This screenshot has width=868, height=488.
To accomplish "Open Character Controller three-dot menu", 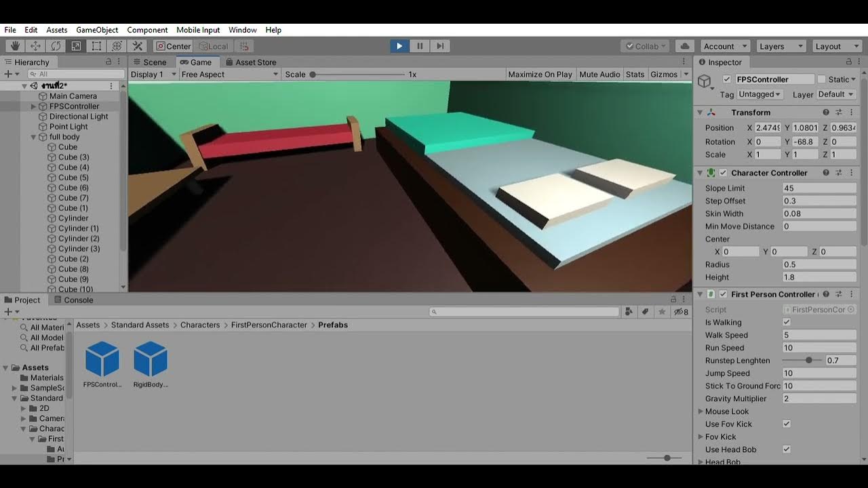I will click(851, 173).
